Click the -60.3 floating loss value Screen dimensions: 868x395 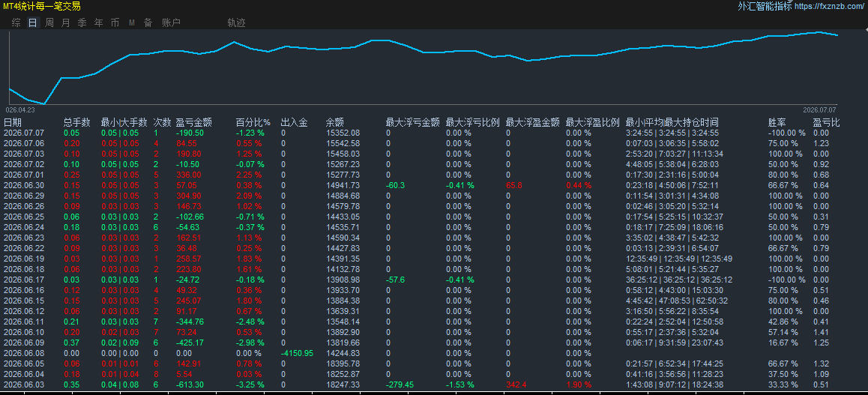[x=395, y=185]
